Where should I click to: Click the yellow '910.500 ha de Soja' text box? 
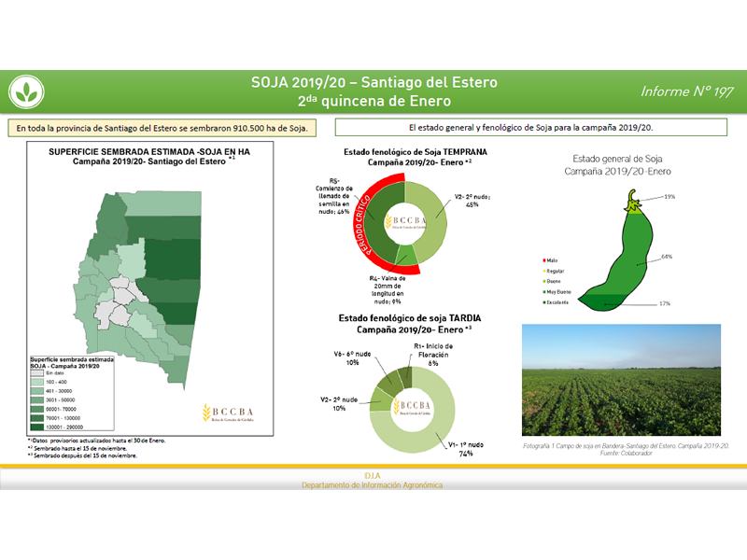162,128
